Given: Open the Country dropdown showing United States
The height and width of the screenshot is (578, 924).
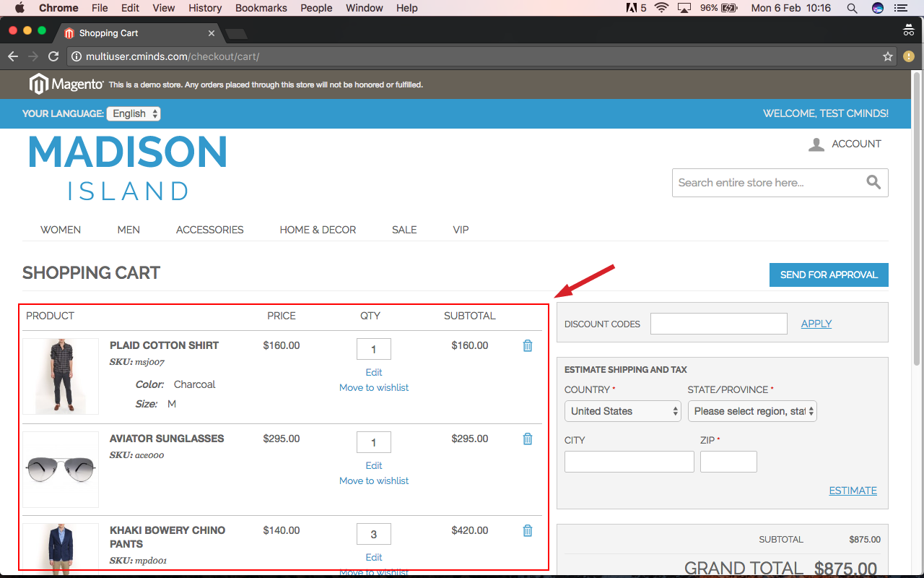Looking at the screenshot, I should (623, 411).
